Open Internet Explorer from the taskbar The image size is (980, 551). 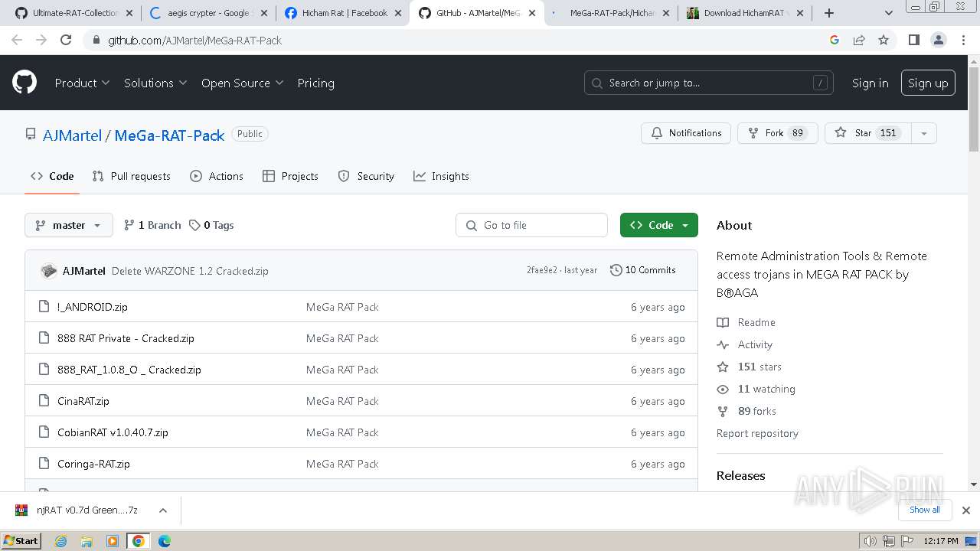click(61, 541)
